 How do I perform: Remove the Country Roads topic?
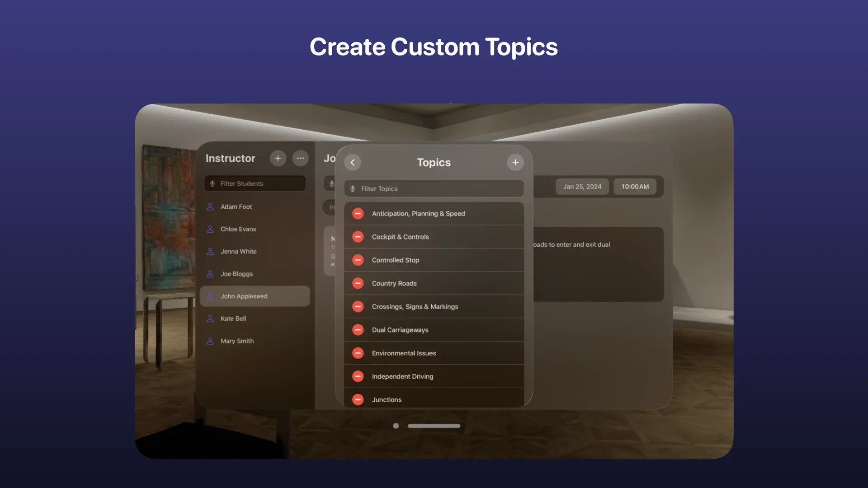(358, 283)
